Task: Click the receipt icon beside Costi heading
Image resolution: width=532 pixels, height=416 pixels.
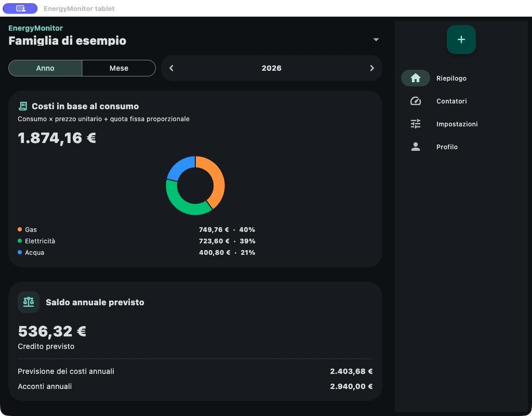Action: point(23,106)
